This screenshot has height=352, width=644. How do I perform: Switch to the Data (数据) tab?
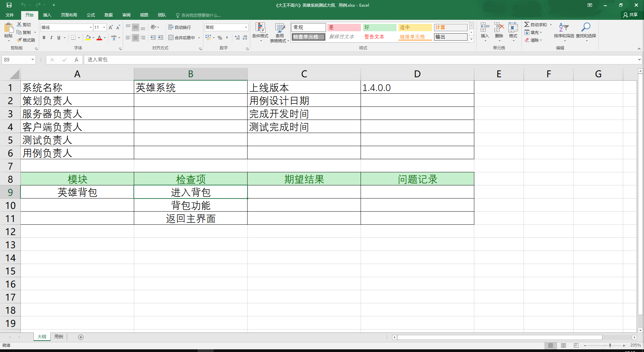tap(108, 15)
